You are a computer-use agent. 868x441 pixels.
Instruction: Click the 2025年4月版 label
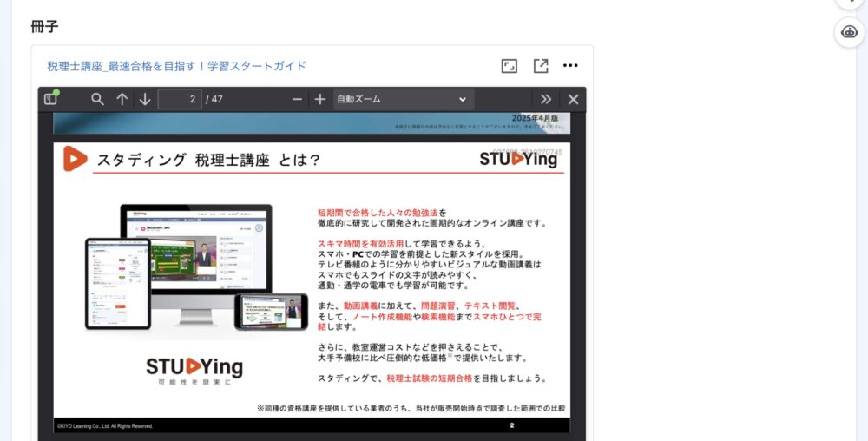pos(535,118)
